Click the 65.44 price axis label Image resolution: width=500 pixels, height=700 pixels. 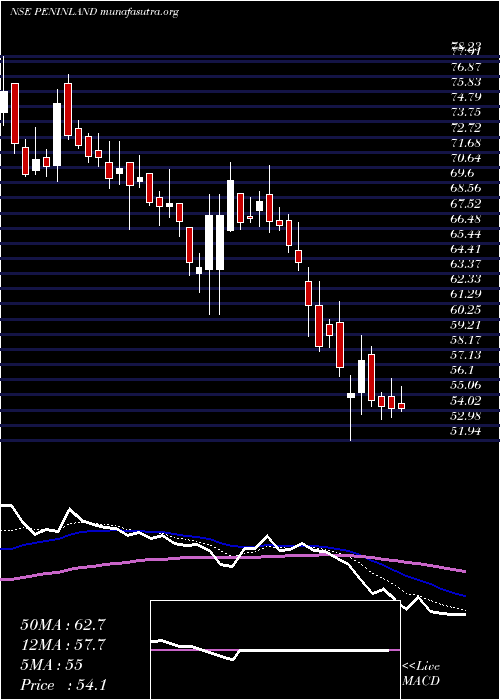[466, 234]
